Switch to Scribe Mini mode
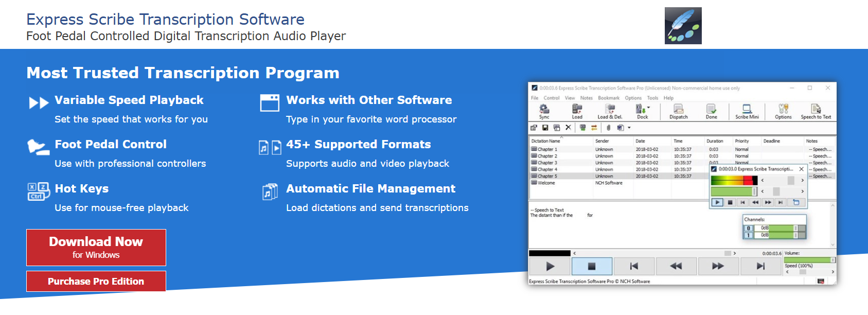 pyautogui.click(x=747, y=111)
